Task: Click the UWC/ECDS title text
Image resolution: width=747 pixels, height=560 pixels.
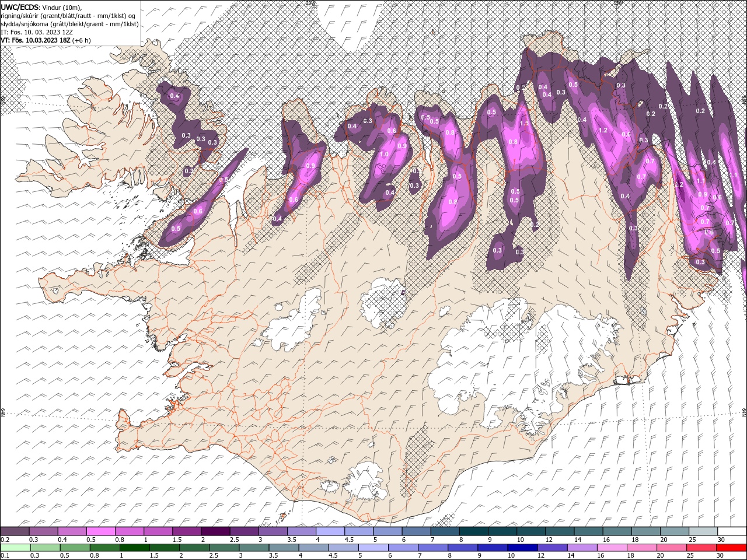Action: 20,6
